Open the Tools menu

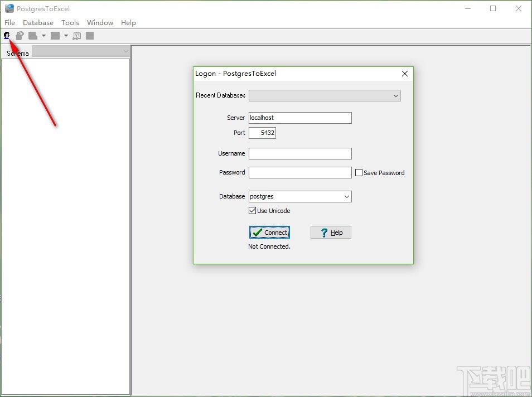click(x=70, y=23)
